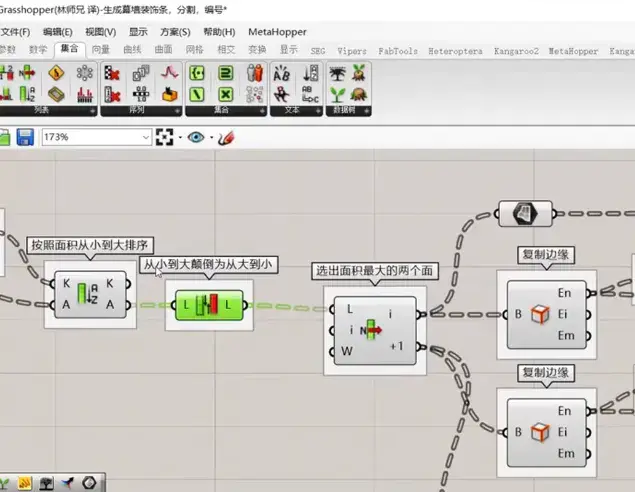Image resolution: width=635 pixels, height=492 pixels.
Task: Switch to the Kangaroo2 tab
Action: click(x=516, y=51)
